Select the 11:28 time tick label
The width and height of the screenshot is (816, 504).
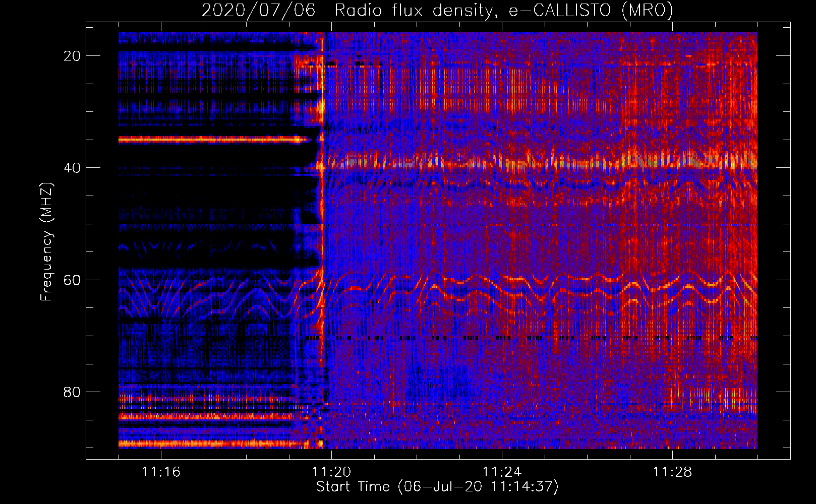click(672, 472)
